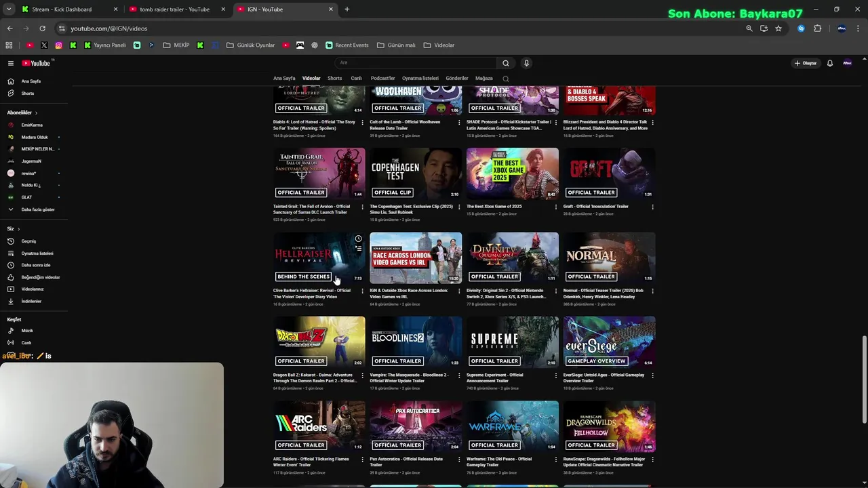The width and height of the screenshot is (868, 488).
Task: Open the Podcast'ler channel tab
Action: (382, 79)
